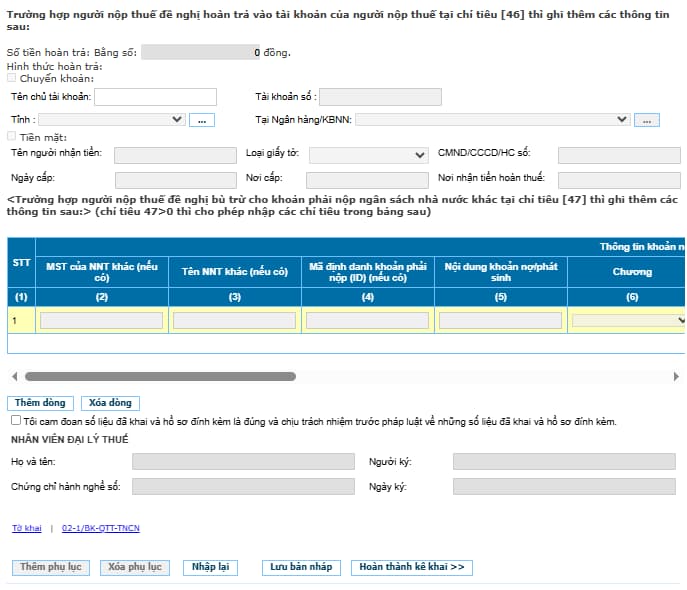
Task: Click the horizontal table scrollbar thumb
Action: coord(160,376)
